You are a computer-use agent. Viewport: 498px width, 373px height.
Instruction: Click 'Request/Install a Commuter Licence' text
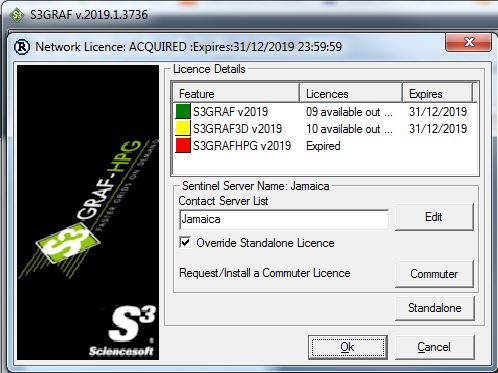pyautogui.click(x=265, y=273)
